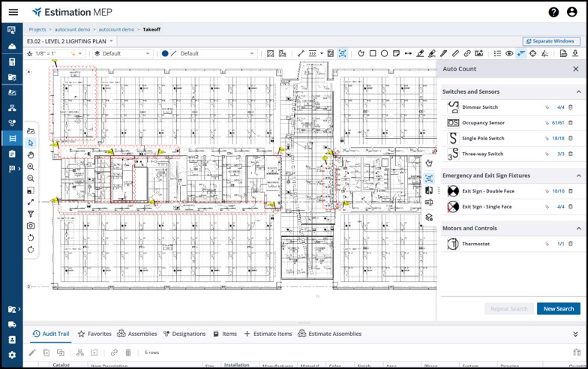Delete the Thermostat count row

coord(571,244)
